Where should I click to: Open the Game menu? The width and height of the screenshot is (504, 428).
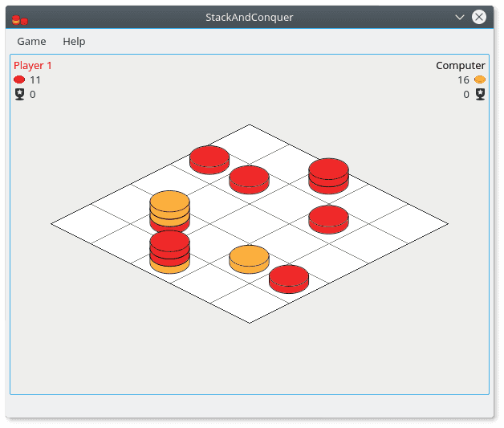click(31, 42)
